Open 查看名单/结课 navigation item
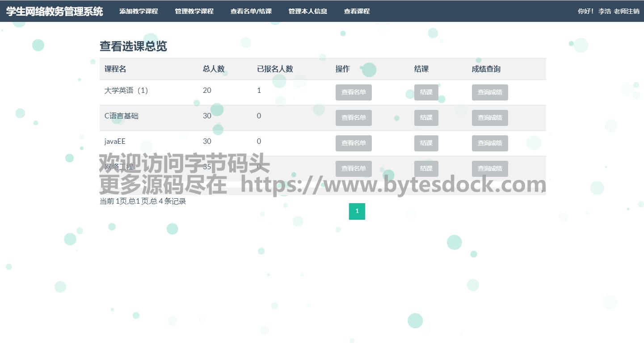 [251, 11]
